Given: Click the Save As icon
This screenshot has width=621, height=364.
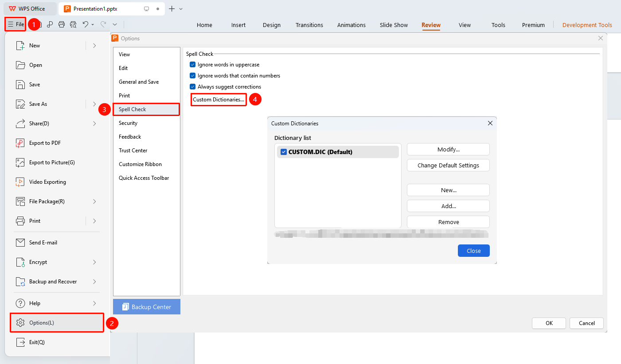Looking at the screenshot, I should click(20, 104).
